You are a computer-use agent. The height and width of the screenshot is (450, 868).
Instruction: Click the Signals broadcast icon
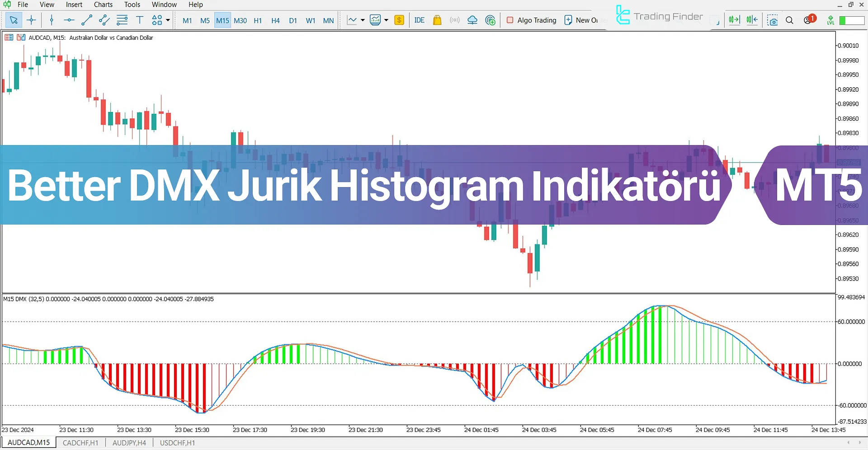pyautogui.click(x=454, y=20)
